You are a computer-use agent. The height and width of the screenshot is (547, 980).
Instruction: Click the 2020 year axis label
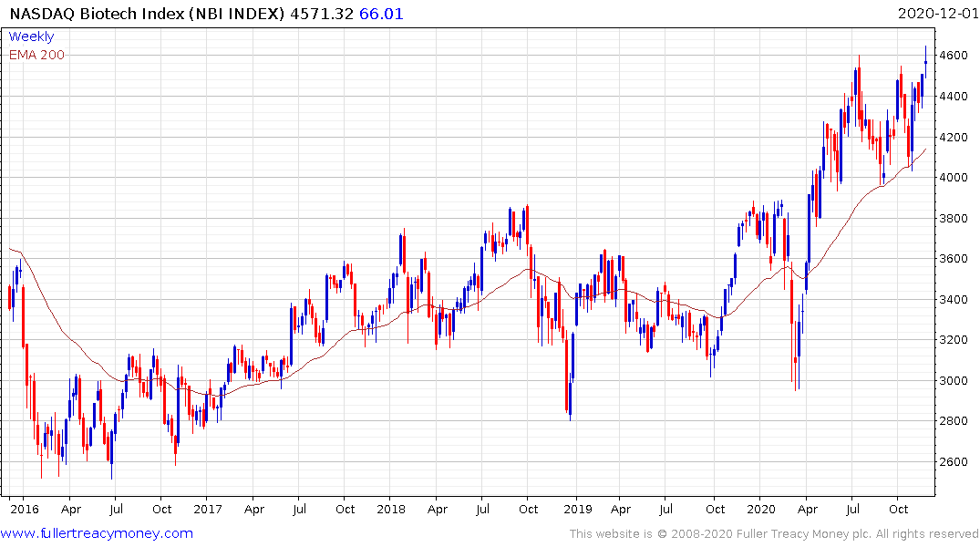(x=760, y=510)
